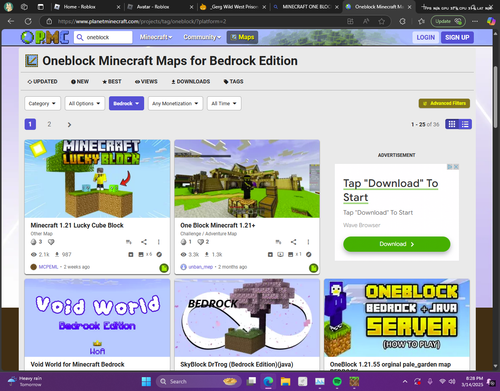
Task: Open the Windows Start menu
Action: [x=146, y=381]
